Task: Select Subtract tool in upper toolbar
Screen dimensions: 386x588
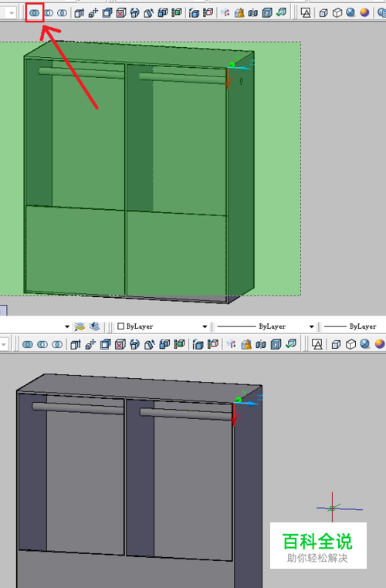Action: coord(49,13)
